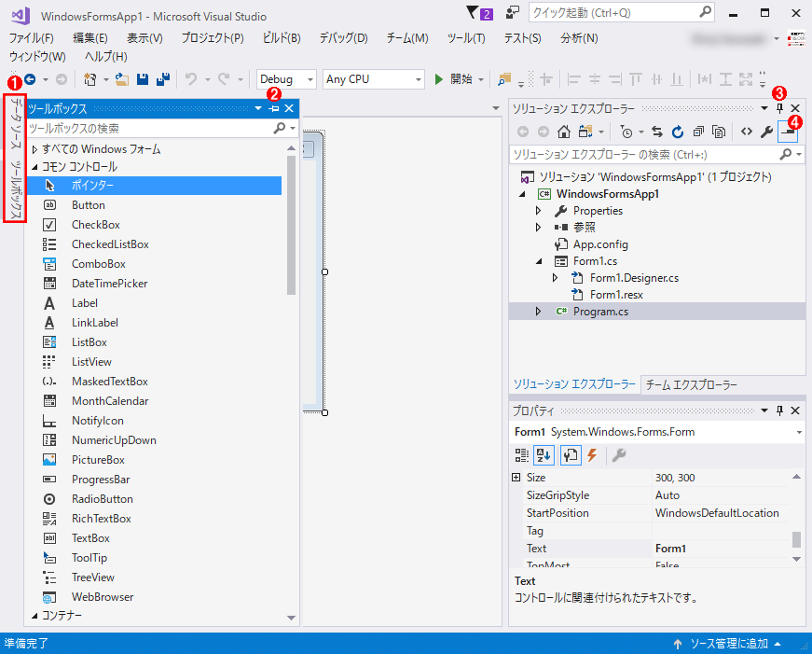
Task: Refresh the Solution Explorer tree
Action: [x=678, y=132]
